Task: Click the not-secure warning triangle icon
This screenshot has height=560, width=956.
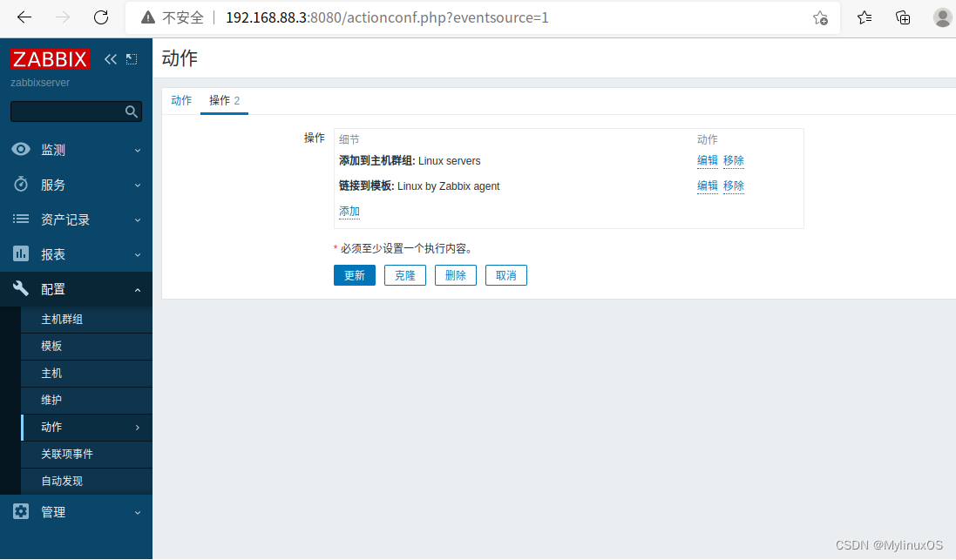Action: (148, 17)
